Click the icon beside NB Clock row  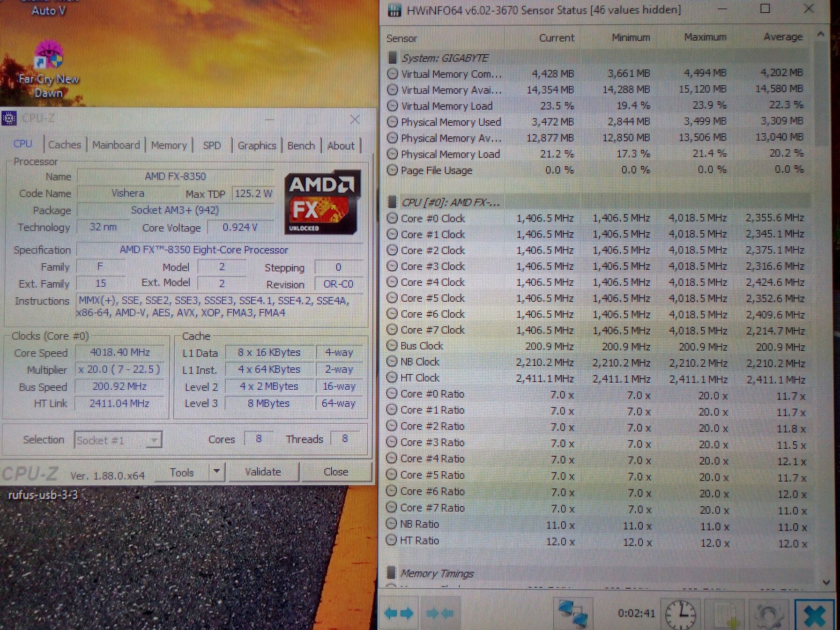(x=392, y=362)
